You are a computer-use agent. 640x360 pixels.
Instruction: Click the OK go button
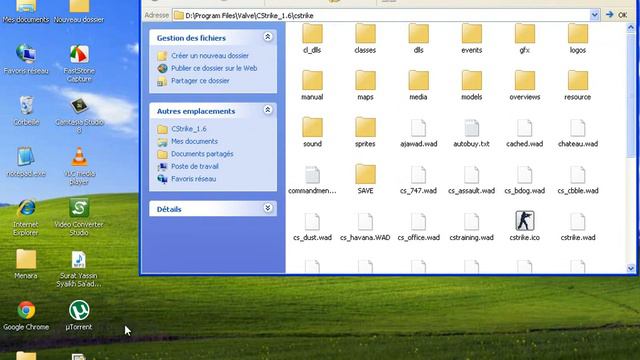[617, 15]
